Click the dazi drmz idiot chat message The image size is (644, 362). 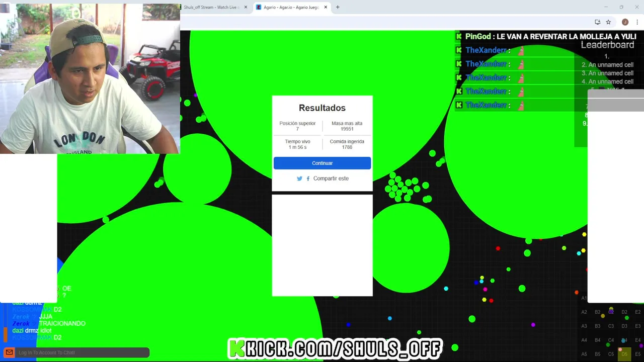click(32, 330)
